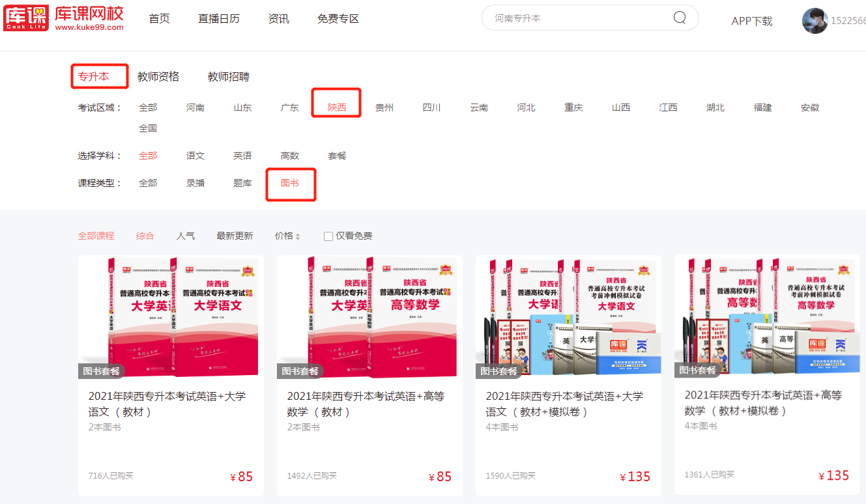
Task: Filter exam region by 重庆
Action: click(573, 107)
